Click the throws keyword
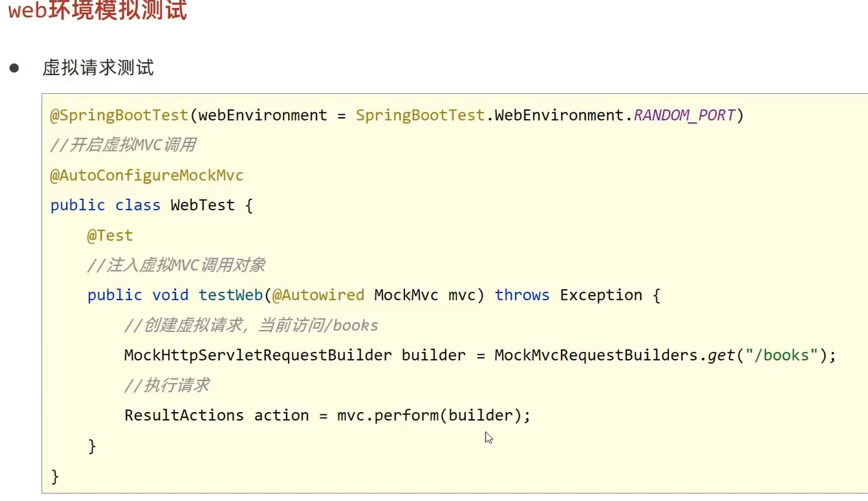Image resolution: width=868 pixels, height=501 pixels. click(522, 295)
